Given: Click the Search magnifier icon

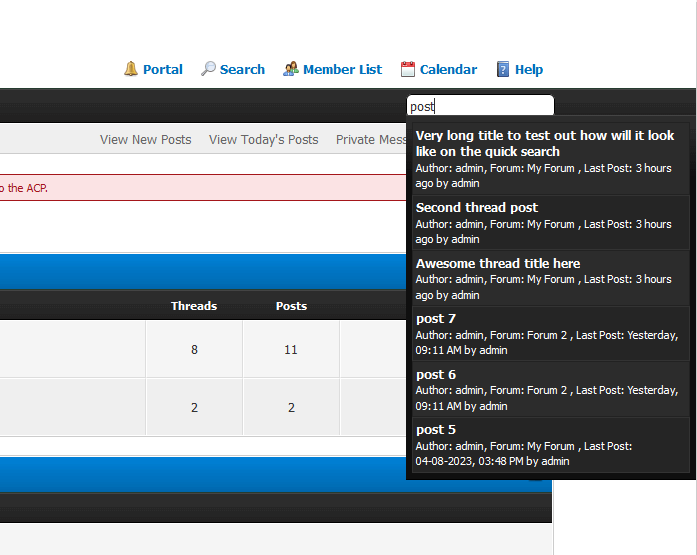Looking at the screenshot, I should tap(208, 69).
